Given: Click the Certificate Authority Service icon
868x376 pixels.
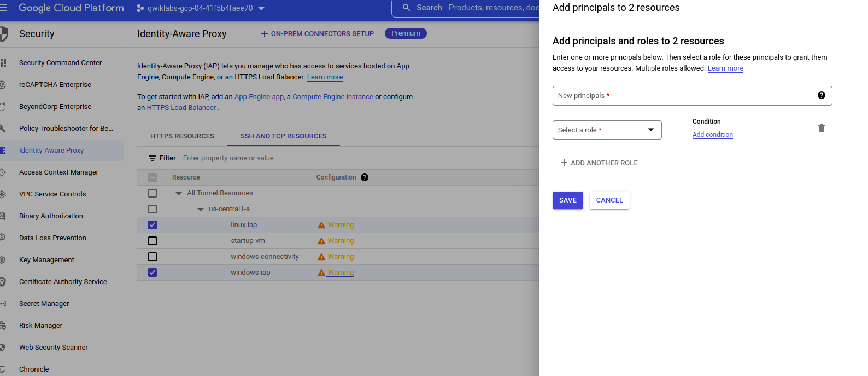Looking at the screenshot, I should pyautogui.click(x=3, y=282).
